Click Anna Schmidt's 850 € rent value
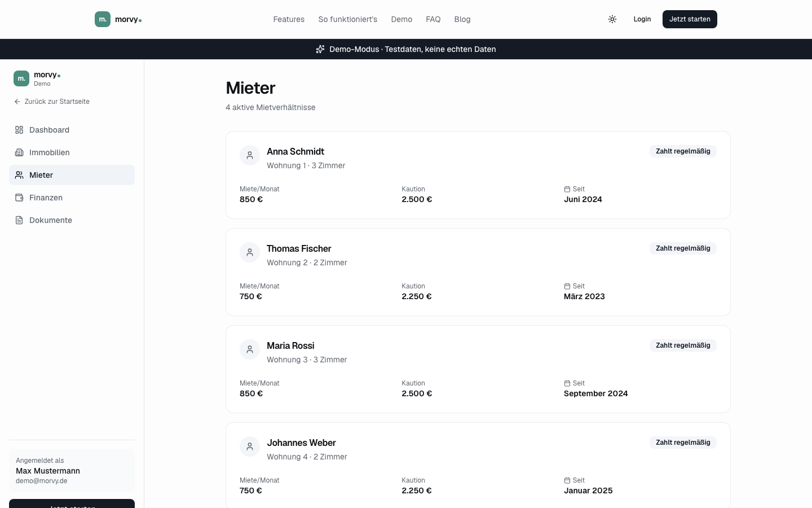This screenshot has height=508, width=812. tap(251, 199)
